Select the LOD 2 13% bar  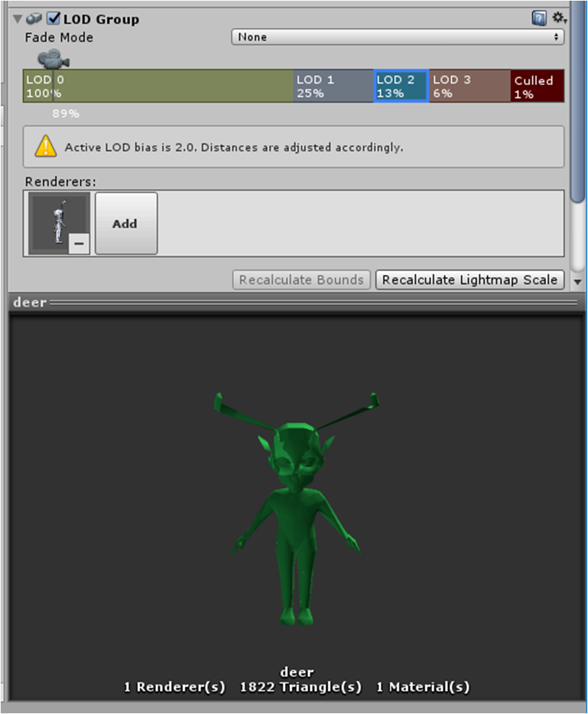(401, 86)
